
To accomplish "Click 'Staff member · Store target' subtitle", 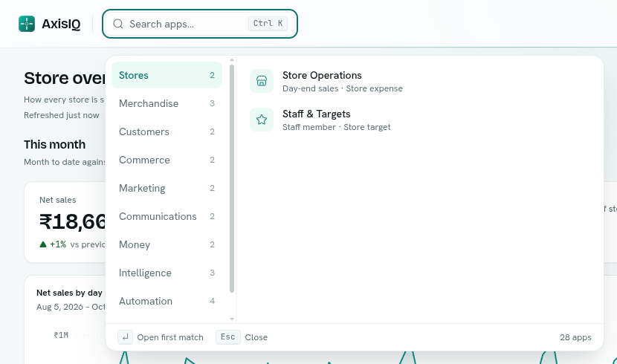I will [337, 127].
